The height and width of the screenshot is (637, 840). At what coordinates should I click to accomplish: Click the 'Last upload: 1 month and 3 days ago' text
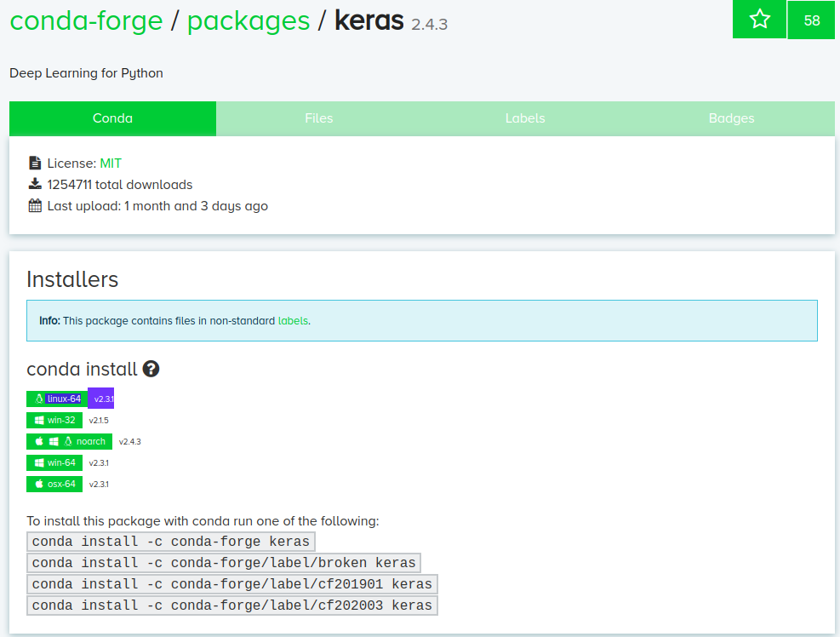click(x=157, y=206)
